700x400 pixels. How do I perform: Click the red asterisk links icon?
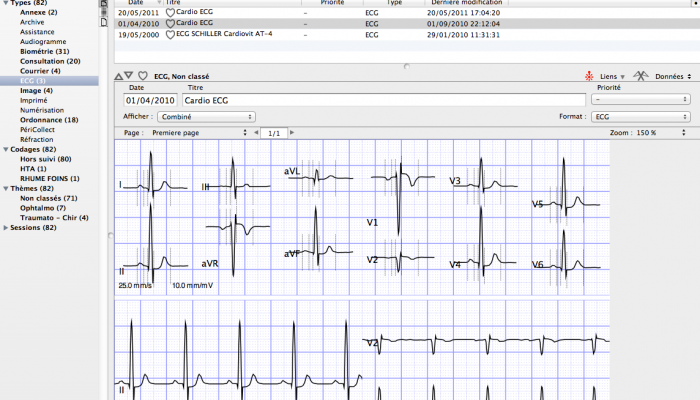click(x=589, y=76)
